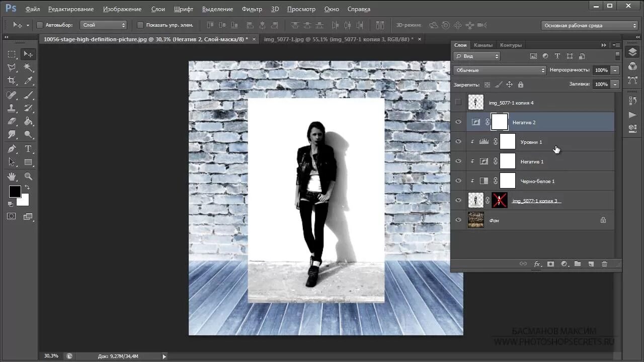Open the Фильтр menu
The height and width of the screenshot is (362, 644).
(252, 9)
